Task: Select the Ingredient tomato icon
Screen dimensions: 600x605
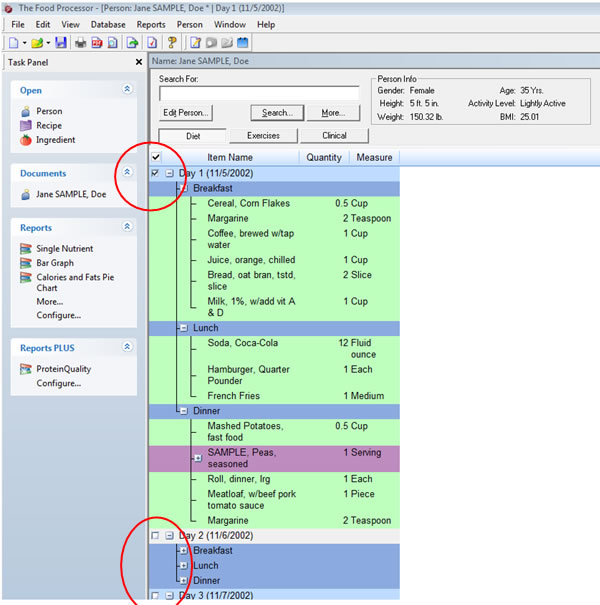Action: (26, 140)
